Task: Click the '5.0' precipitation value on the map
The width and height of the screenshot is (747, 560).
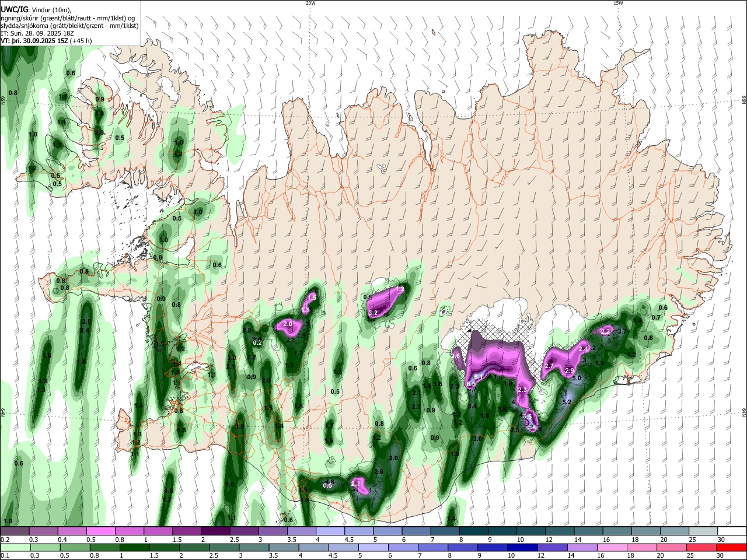Action: (x=577, y=378)
